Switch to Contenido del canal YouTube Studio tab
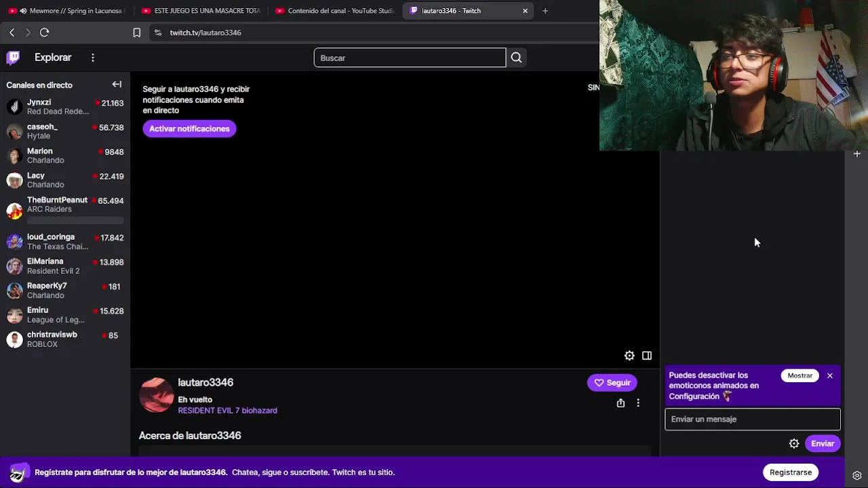The height and width of the screenshot is (488, 868). [335, 11]
